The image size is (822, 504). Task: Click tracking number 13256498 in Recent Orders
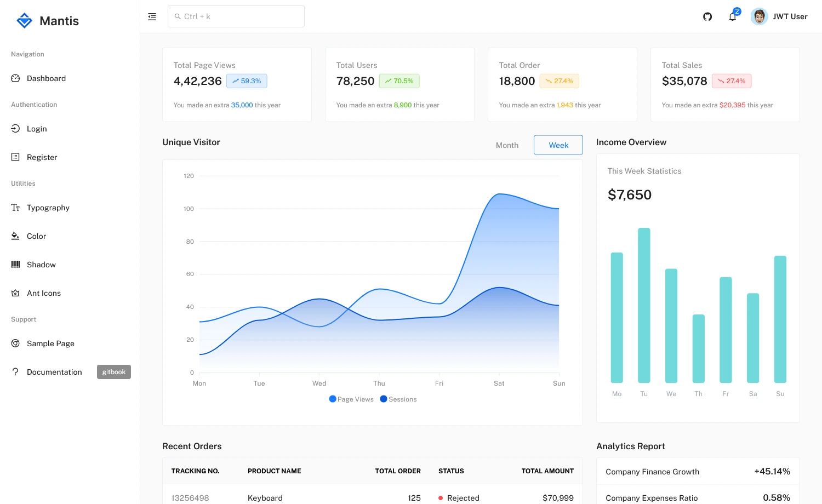pos(190,497)
